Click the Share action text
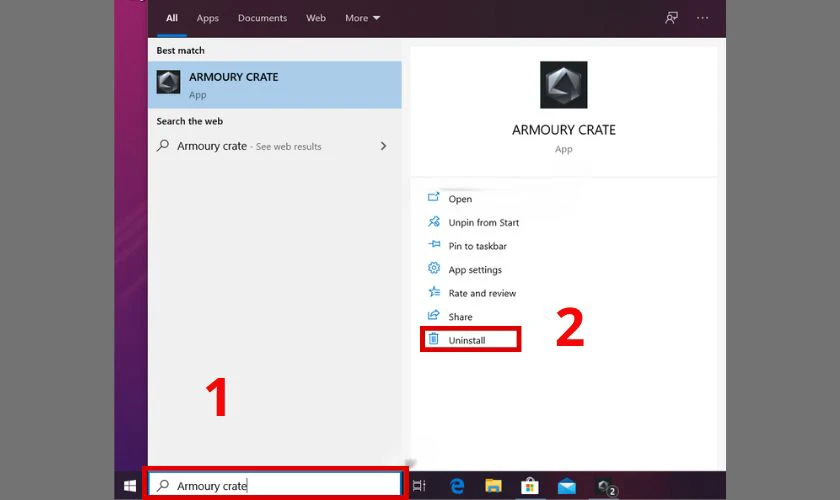Image resolution: width=840 pixels, height=500 pixels. point(460,317)
